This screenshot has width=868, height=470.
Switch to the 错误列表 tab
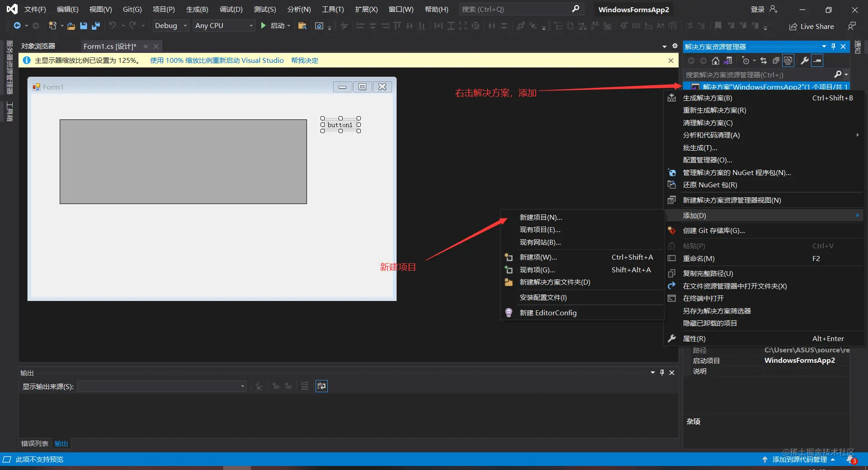point(35,444)
